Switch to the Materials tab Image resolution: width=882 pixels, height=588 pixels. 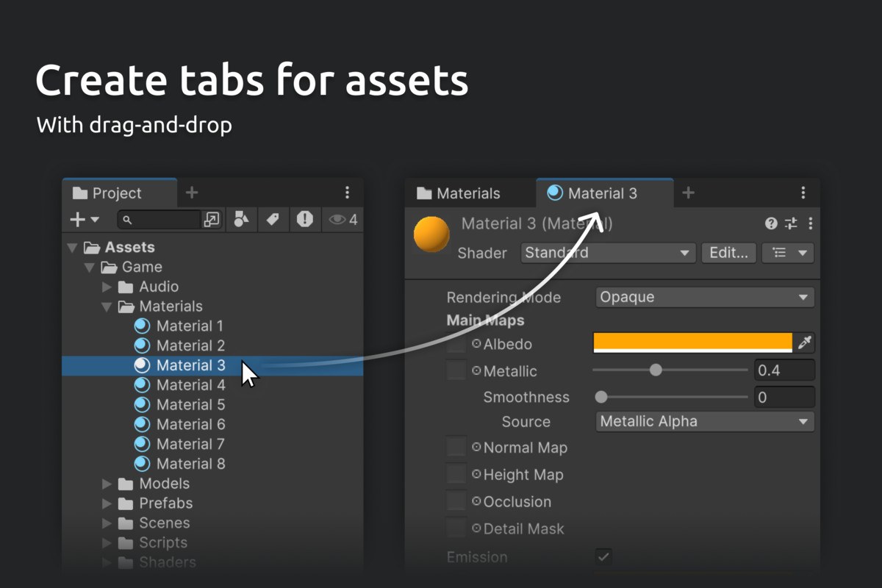click(459, 193)
